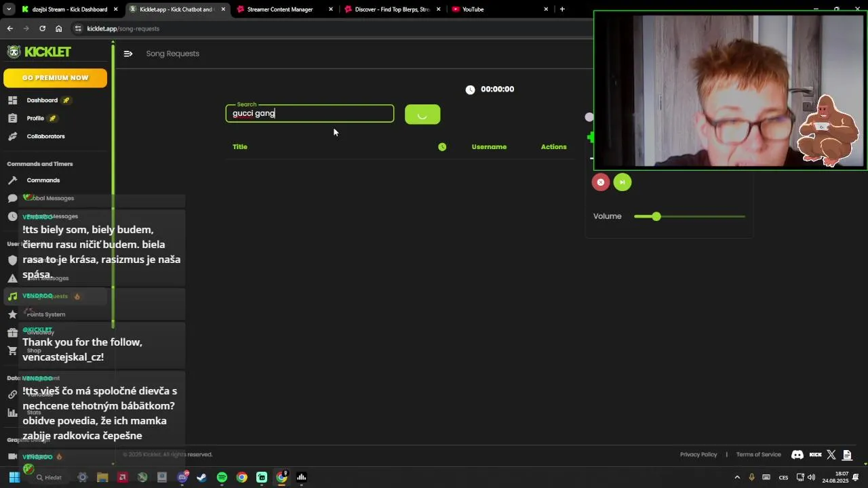Viewport: 868px width, 488px height.
Task: Switch to Discover Find Top Blerps tab
Action: click(x=392, y=9)
